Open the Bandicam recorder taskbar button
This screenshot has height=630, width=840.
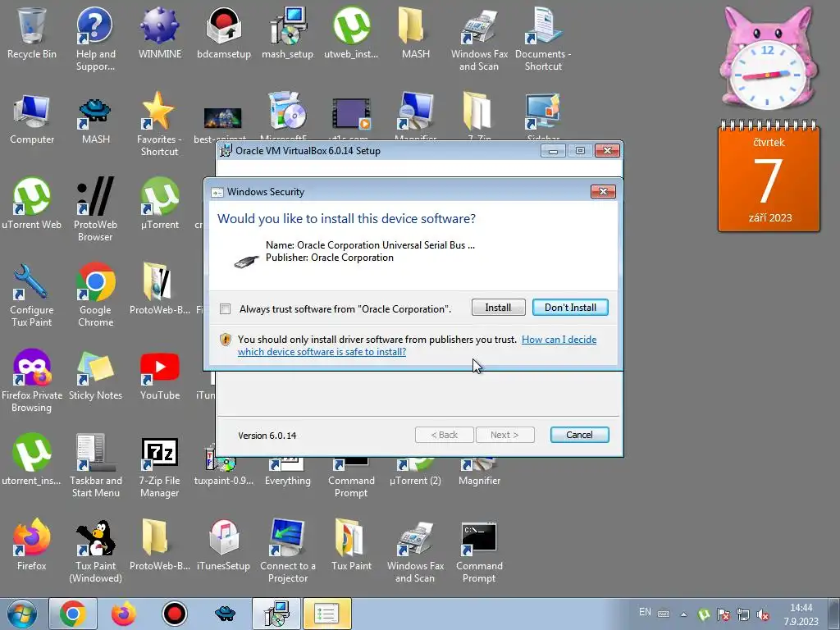[174, 614]
